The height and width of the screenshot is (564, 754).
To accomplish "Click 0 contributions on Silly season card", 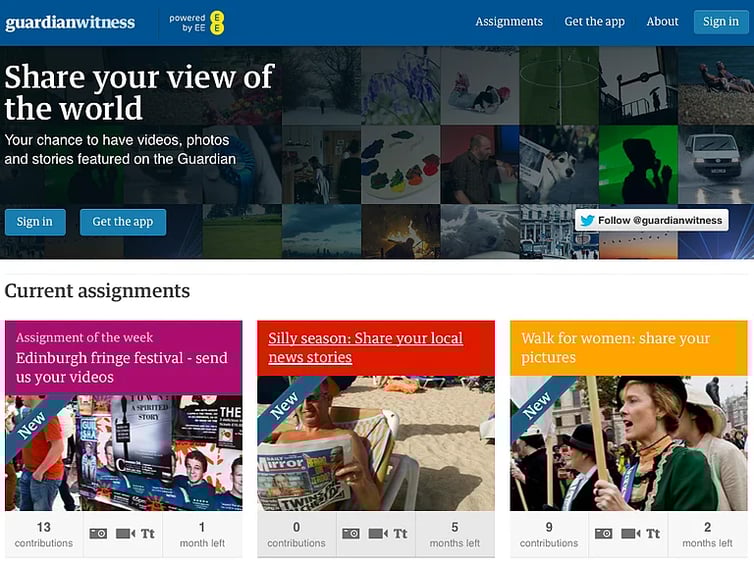I will 296,535.
